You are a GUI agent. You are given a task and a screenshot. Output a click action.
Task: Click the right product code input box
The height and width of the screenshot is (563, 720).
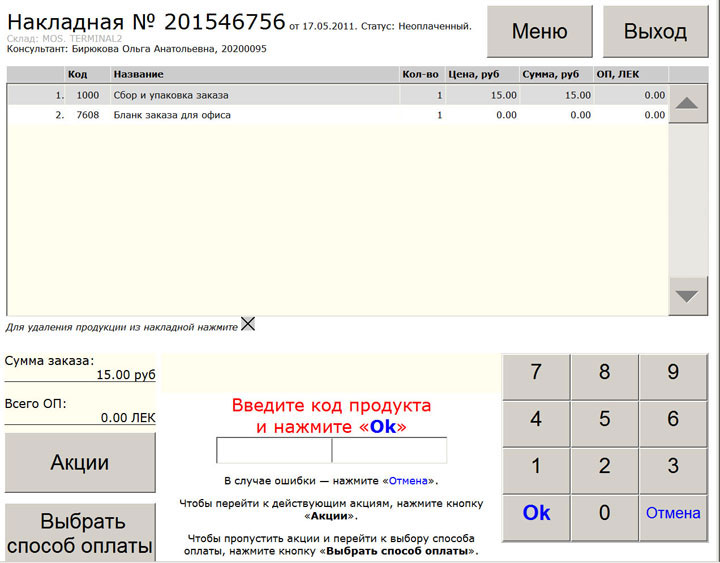click(389, 450)
